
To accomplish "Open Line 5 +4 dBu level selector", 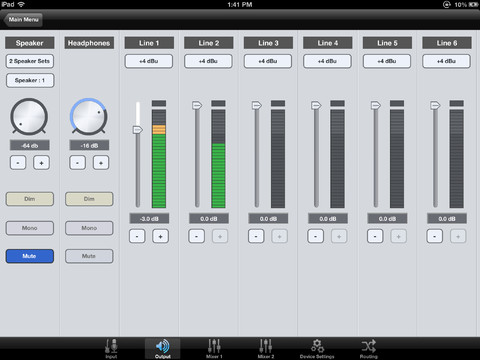I will (x=387, y=61).
